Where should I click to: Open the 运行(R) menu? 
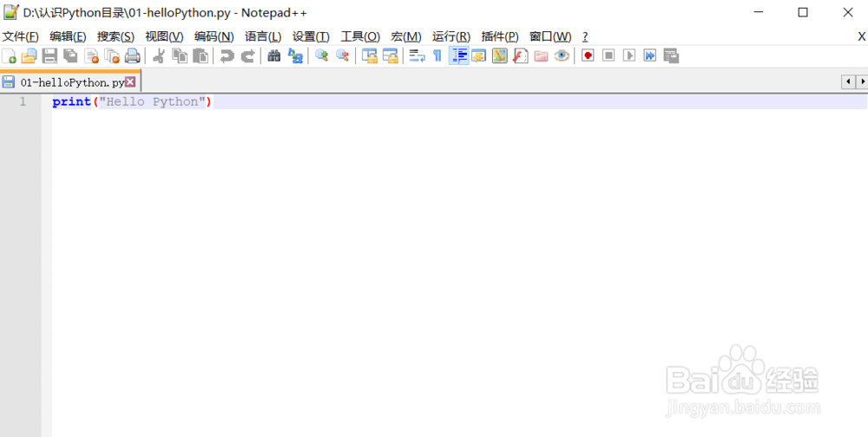[451, 36]
